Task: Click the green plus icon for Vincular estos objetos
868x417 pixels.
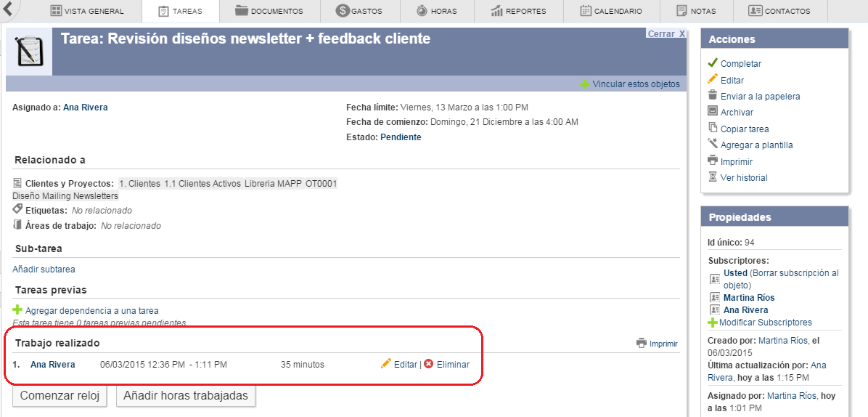Action: tap(584, 84)
